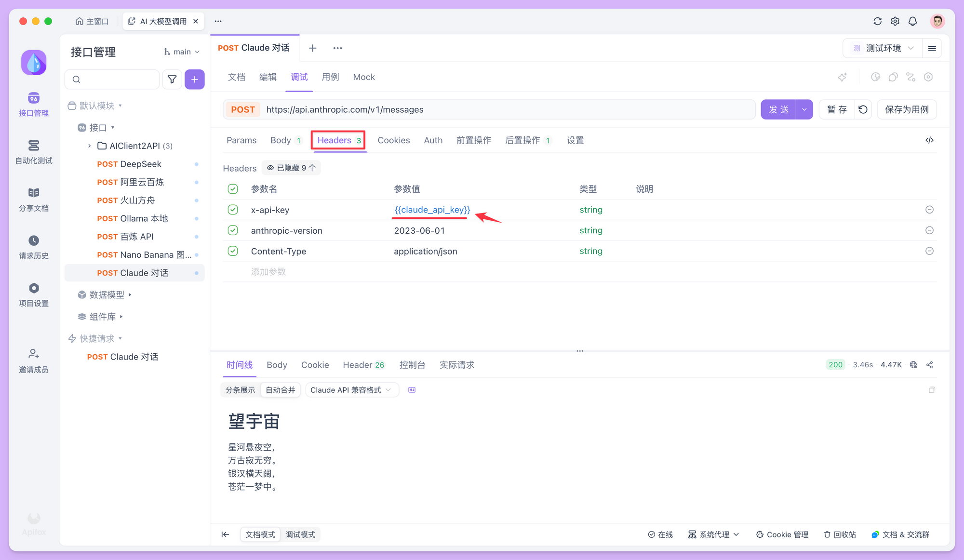Click the share icon next to 4.47K
Viewport: 964px width, 560px height.
pyautogui.click(x=930, y=365)
